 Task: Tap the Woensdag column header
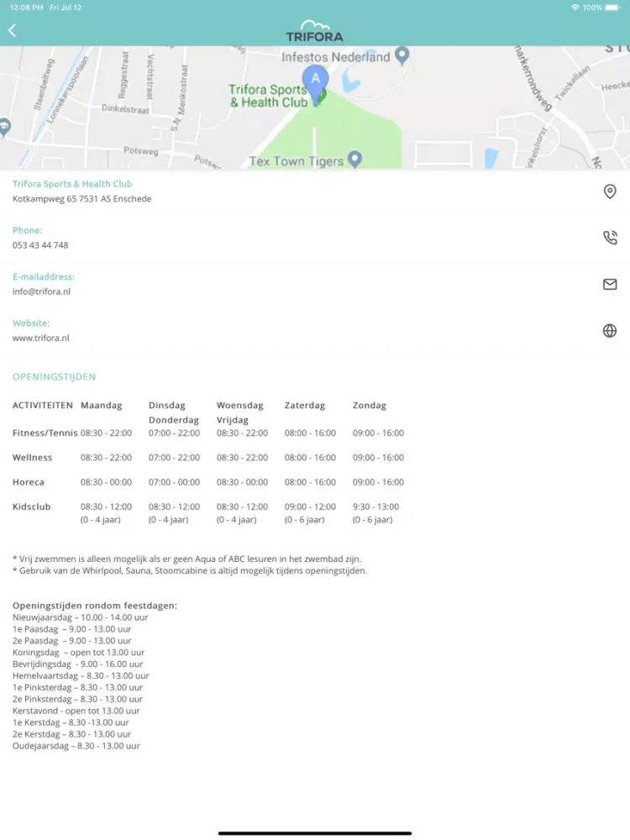point(239,406)
